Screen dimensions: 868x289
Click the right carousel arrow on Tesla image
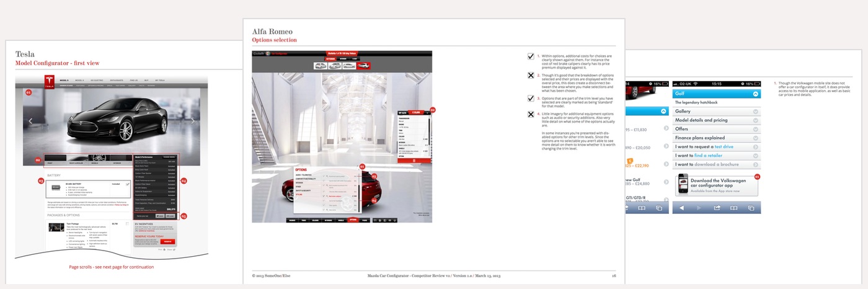[x=193, y=121]
